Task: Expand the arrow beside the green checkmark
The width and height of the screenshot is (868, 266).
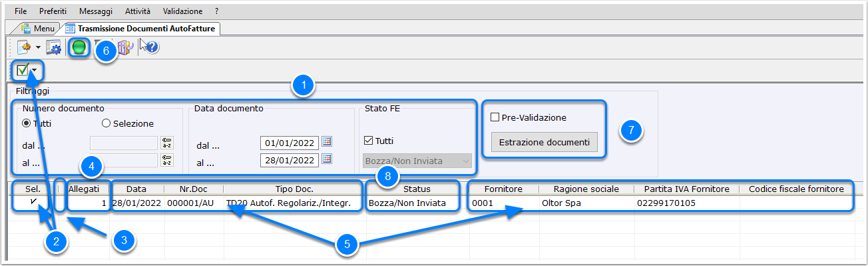Action: [x=34, y=70]
